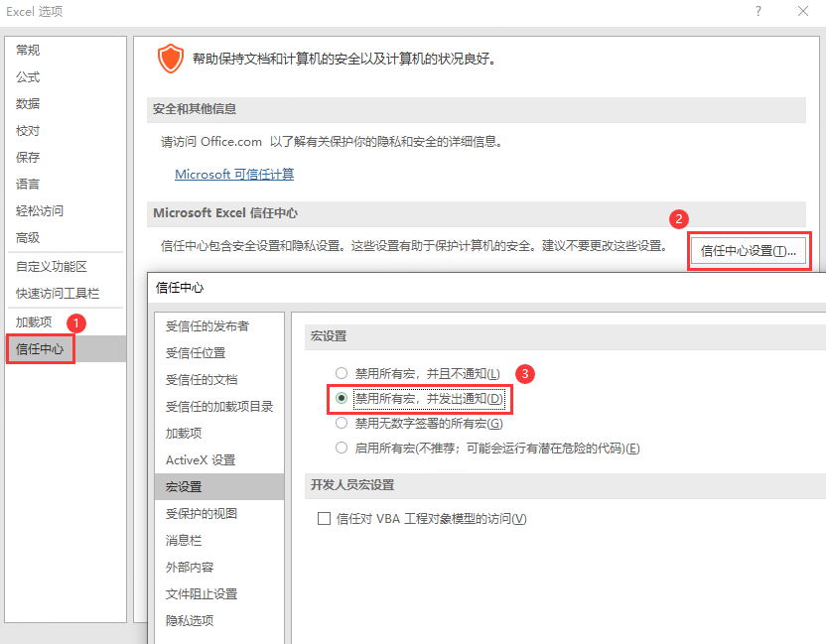This screenshot has height=644, width=826.
Task: Click the red shield security icon
Action: pyautogui.click(x=170, y=58)
